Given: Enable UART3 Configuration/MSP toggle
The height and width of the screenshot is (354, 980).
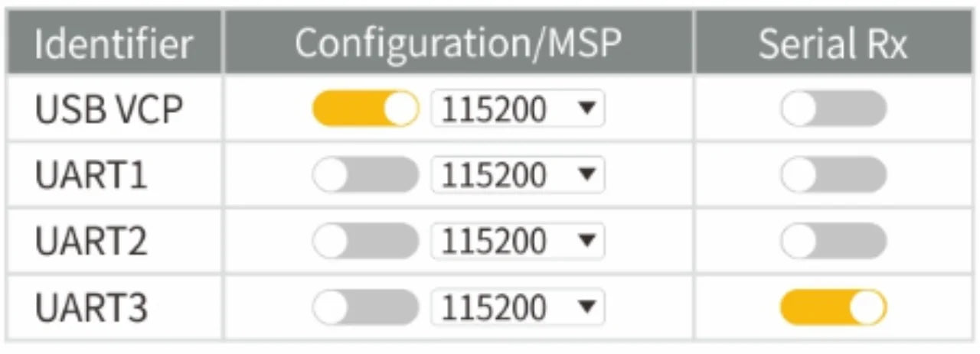Looking at the screenshot, I should click(x=365, y=308).
